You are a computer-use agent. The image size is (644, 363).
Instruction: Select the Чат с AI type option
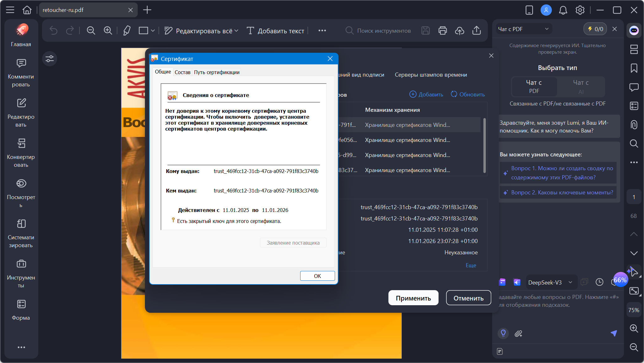(581, 86)
